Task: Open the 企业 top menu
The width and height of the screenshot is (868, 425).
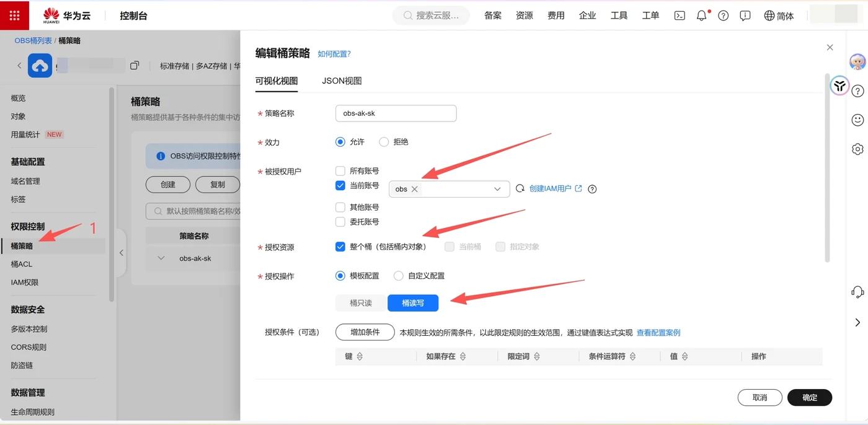Action: click(587, 15)
